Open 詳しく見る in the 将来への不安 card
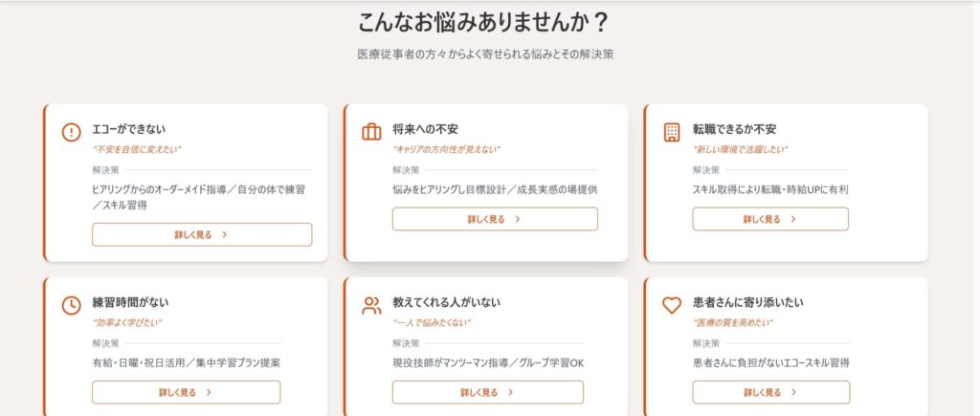The width and height of the screenshot is (980, 416). [x=495, y=219]
